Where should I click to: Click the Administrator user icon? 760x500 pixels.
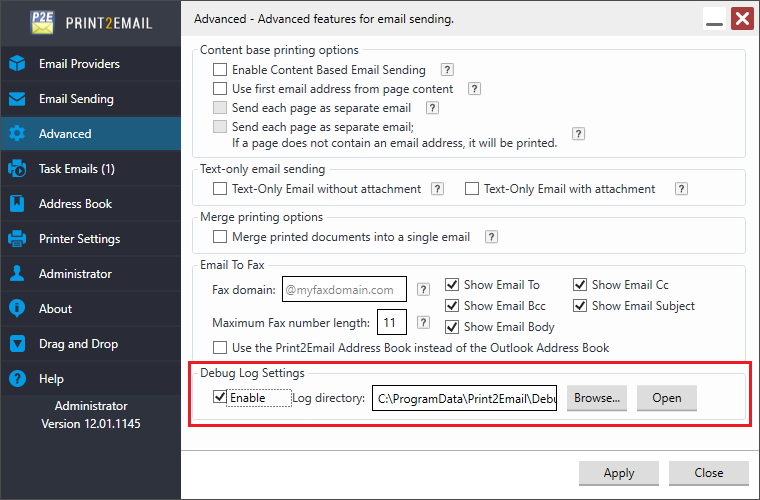pyautogui.click(x=17, y=274)
